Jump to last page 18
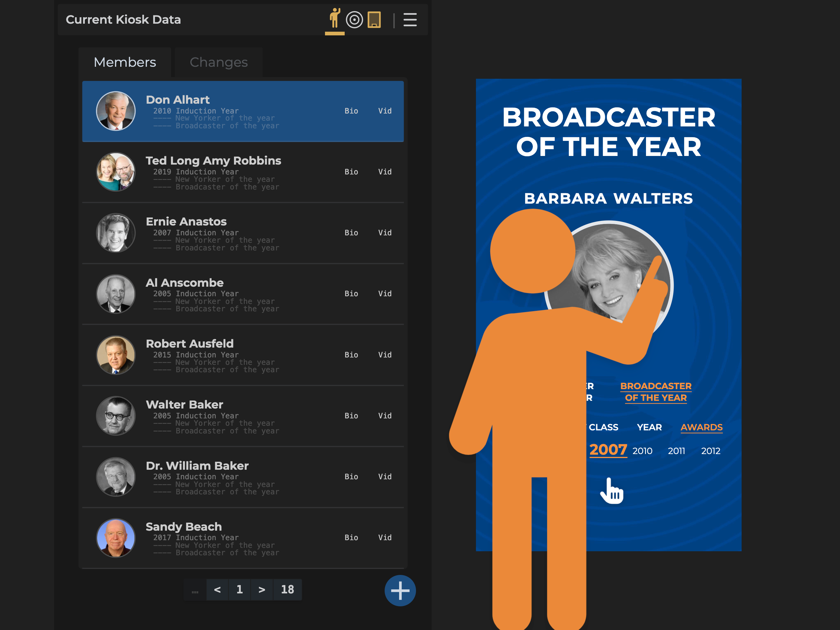The image size is (840, 630). [x=287, y=589]
